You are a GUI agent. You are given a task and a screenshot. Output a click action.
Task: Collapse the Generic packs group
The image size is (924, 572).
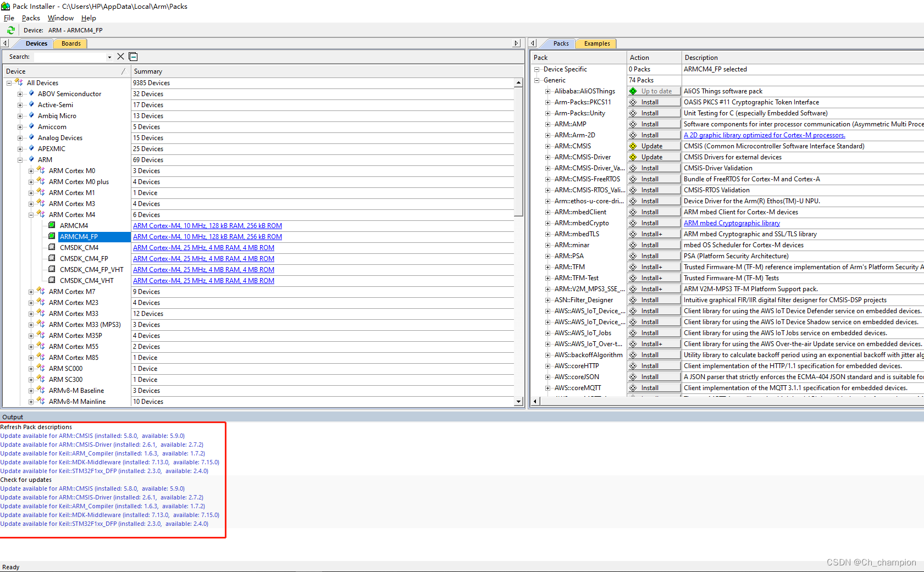pos(537,80)
